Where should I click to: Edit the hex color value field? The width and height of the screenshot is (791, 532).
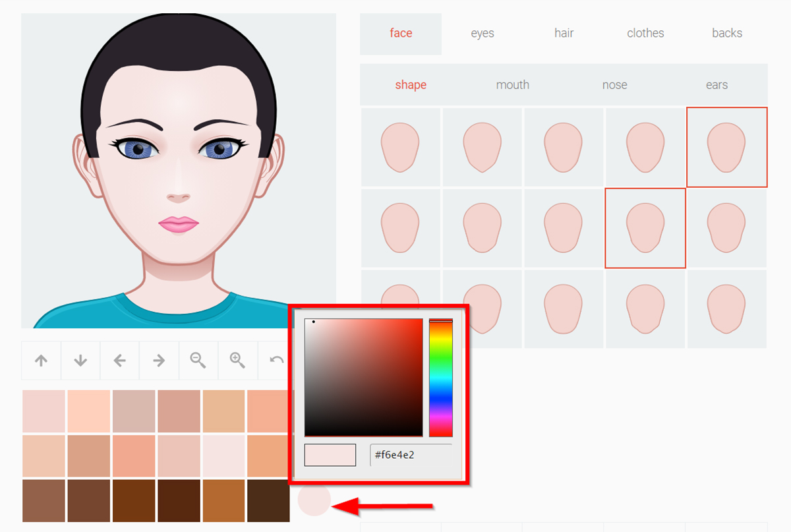[x=410, y=455]
